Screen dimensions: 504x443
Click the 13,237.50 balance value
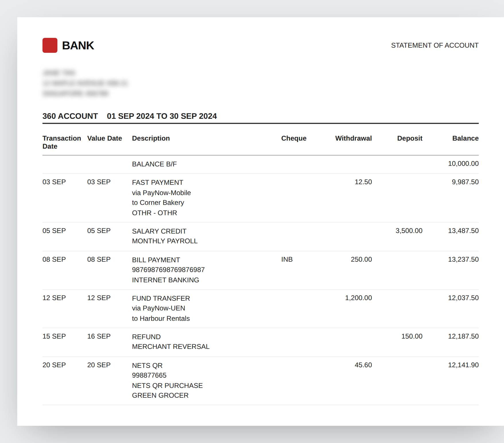pyautogui.click(x=464, y=259)
